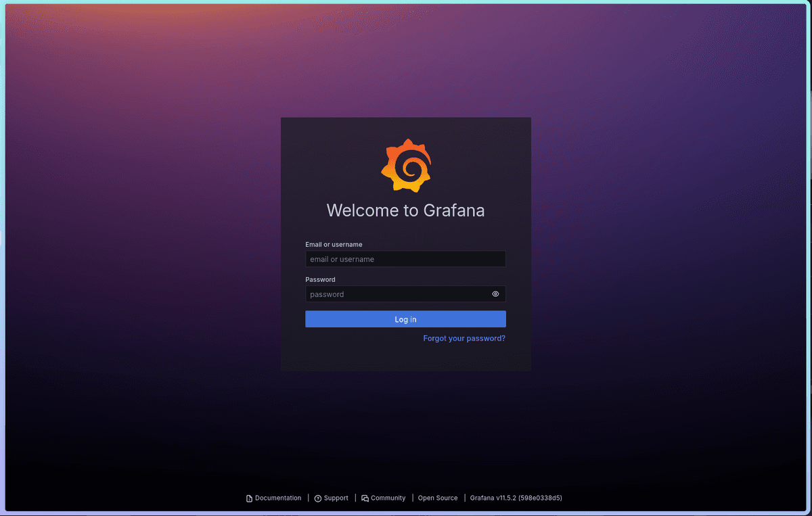
Task: Click the Log in button
Action: coord(405,319)
